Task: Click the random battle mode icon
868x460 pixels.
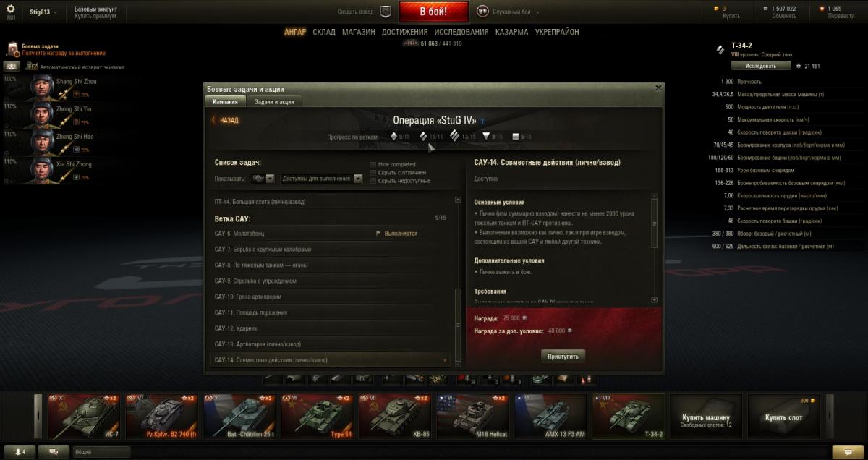Action: (x=482, y=12)
